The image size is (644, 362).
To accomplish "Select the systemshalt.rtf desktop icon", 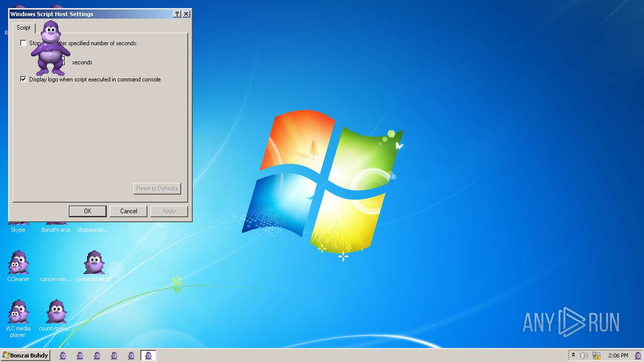I will point(94,266).
